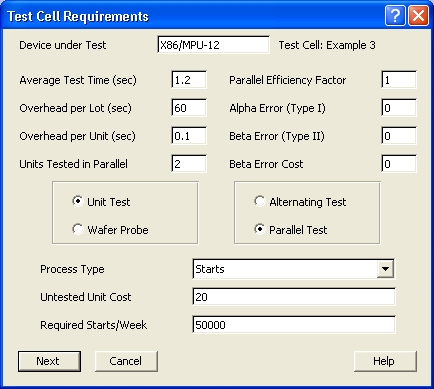This screenshot has height=389, width=434.
Task: Focus the Beta Error Cost field
Action: (x=399, y=164)
